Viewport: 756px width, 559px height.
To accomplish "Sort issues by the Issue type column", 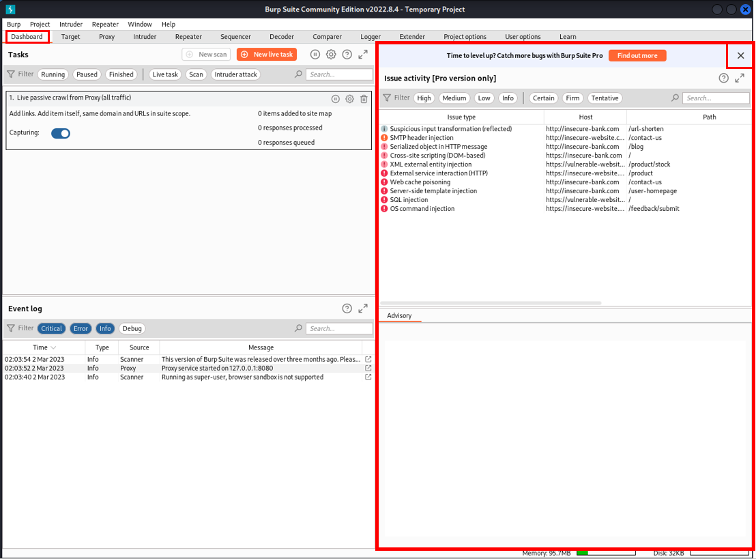I will tap(461, 117).
